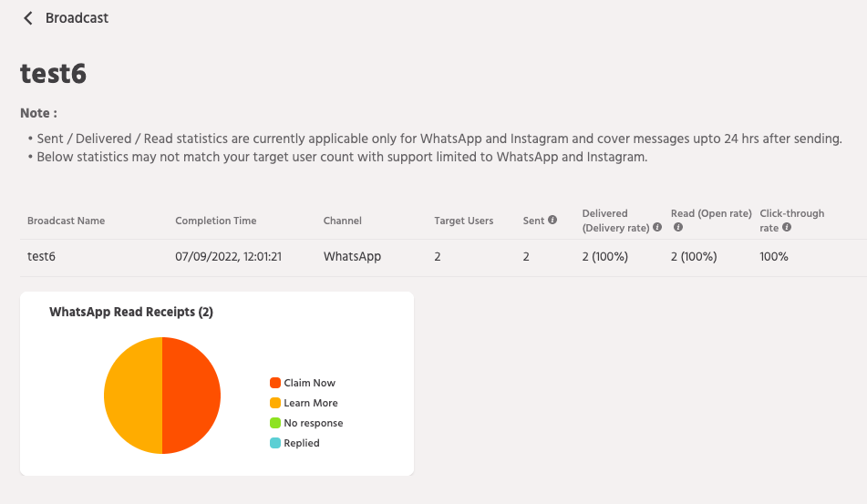
Task: Click the test6 page heading
Action: click(53, 74)
